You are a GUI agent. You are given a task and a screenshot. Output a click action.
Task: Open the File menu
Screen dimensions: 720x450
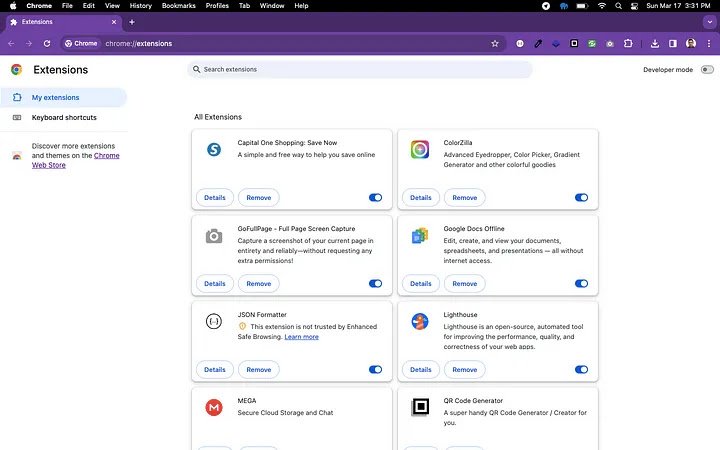click(x=67, y=6)
